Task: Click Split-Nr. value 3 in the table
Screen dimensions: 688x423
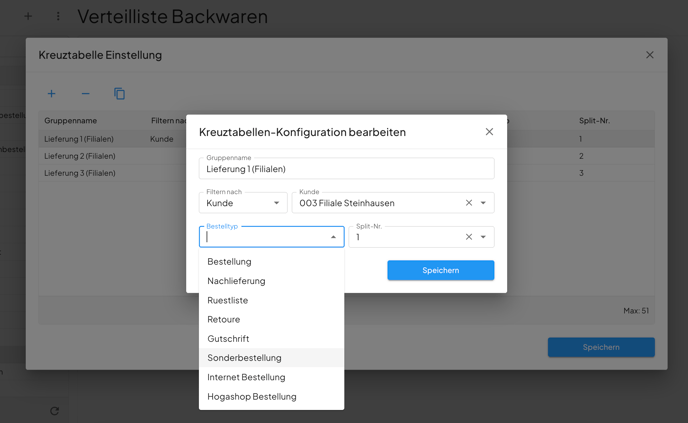Action: (x=581, y=173)
